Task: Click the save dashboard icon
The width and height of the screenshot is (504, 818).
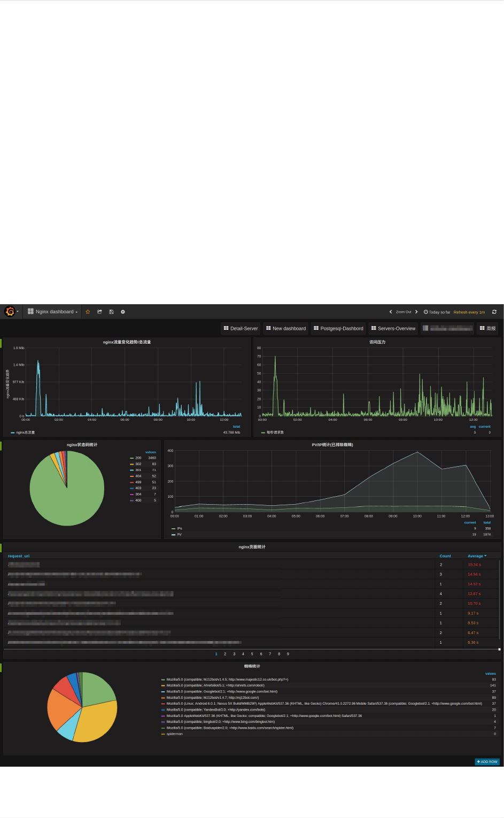Action: coord(111,312)
